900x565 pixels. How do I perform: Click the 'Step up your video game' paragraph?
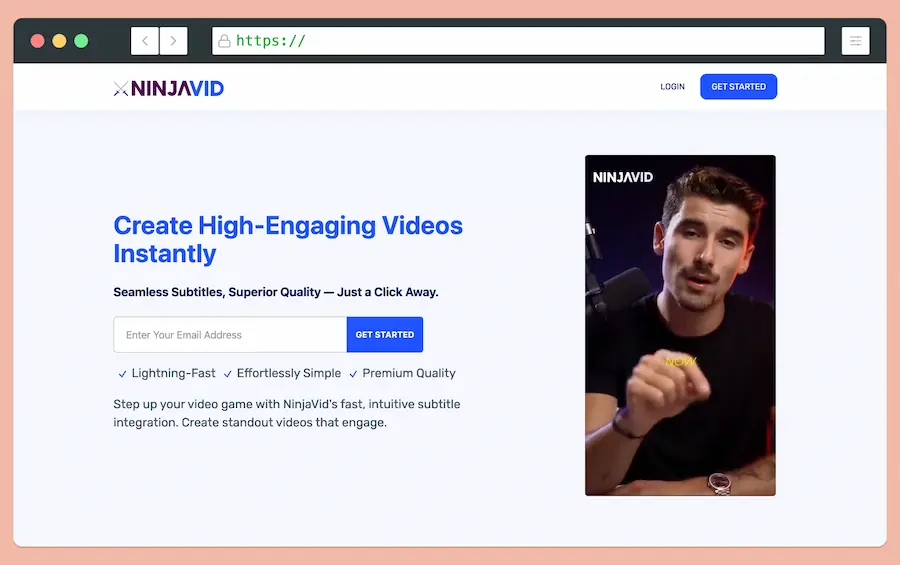tap(286, 413)
